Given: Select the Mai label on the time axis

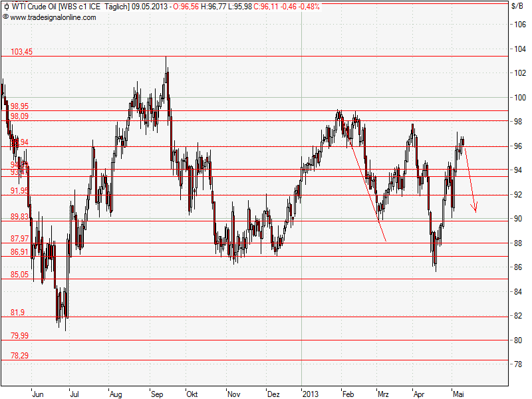Looking at the screenshot, I should (459, 394).
